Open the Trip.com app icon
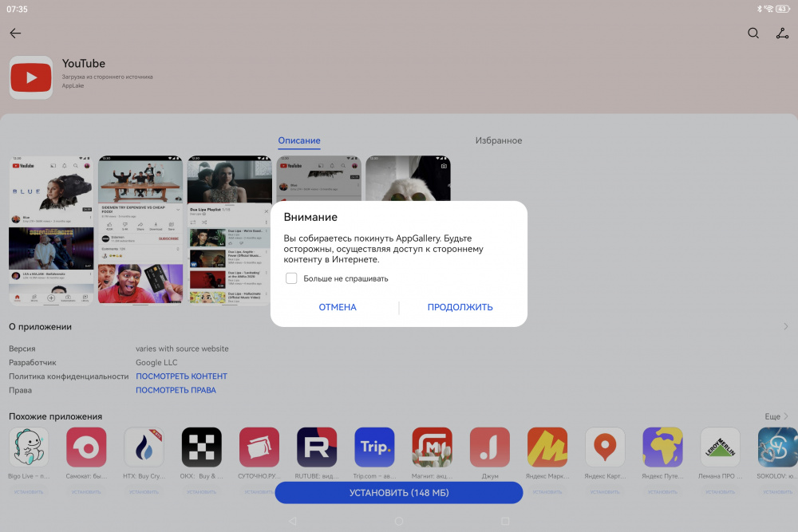The height and width of the screenshot is (532, 798). pyautogui.click(x=374, y=447)
